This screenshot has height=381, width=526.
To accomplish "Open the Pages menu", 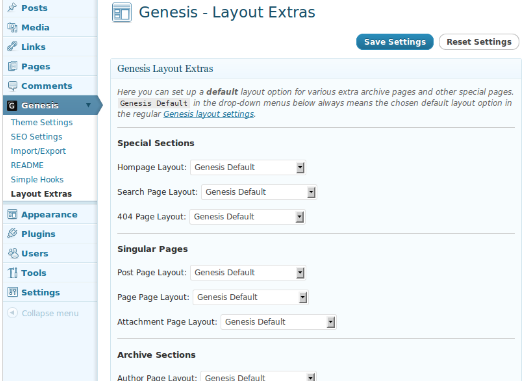I will [x=36, y=66].
